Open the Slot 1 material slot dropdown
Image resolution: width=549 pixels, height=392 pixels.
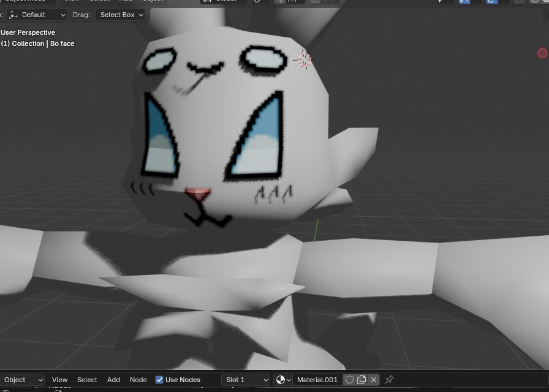(246, 380)
